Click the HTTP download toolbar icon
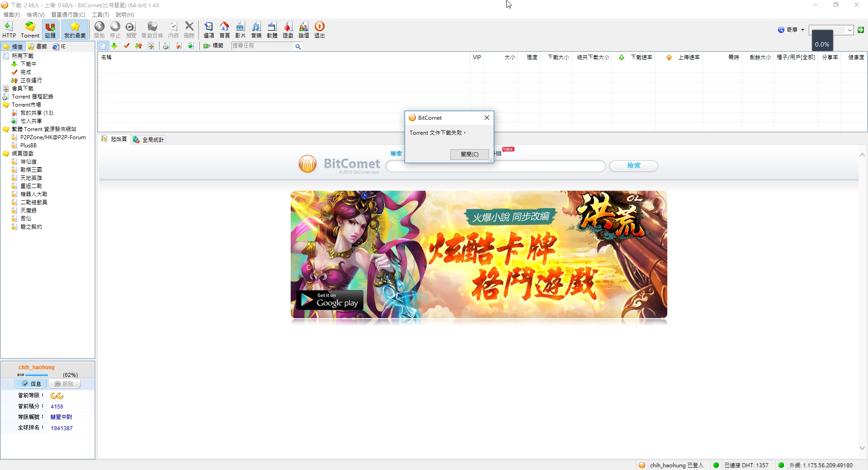Image resolution: width=868 pixels, height=470 pixels. [x=9, y=30]
